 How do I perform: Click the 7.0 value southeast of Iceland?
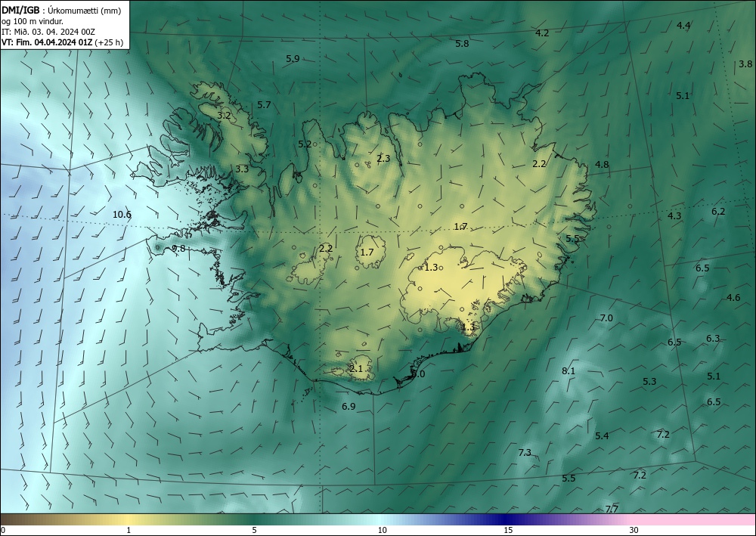[606, 318]
